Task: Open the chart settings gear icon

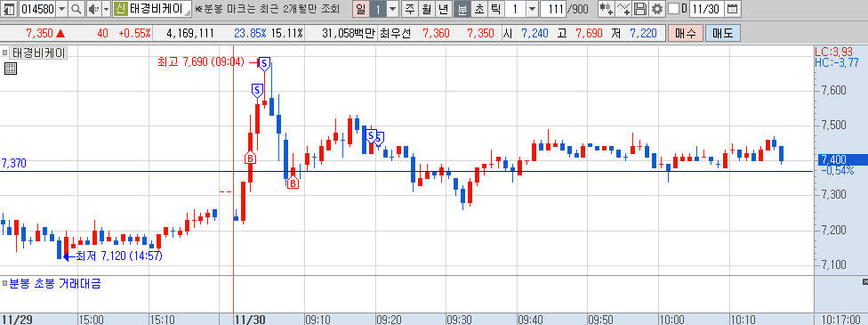Action: 656,9
